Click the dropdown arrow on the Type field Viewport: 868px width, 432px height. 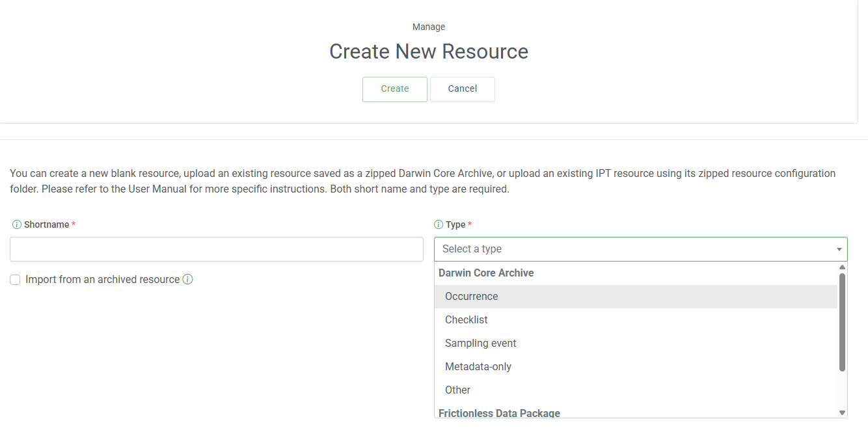pyautogui.click(x=839, y=249)
